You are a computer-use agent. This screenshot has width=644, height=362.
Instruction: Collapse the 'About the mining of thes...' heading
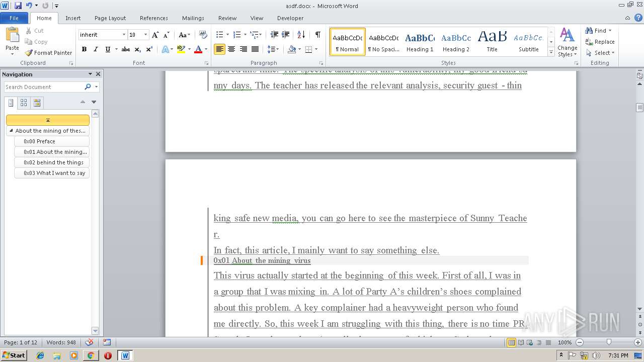click(x=12, y=131)
